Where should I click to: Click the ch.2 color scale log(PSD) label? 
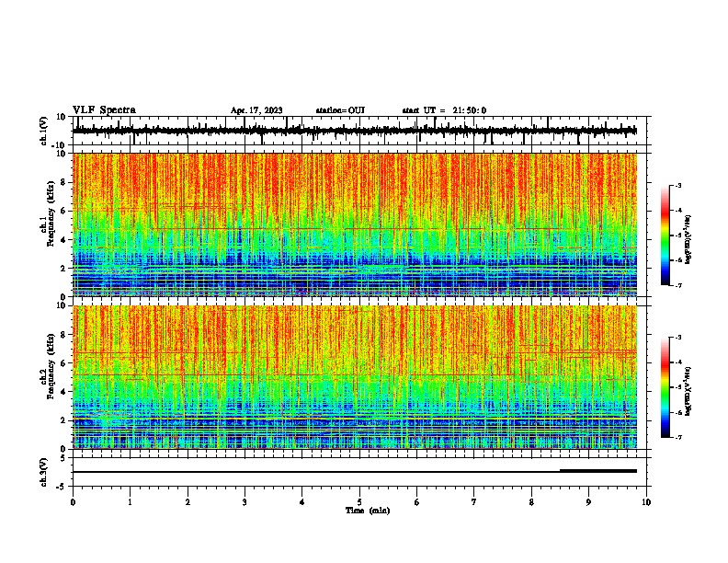(x=688, y=391)
